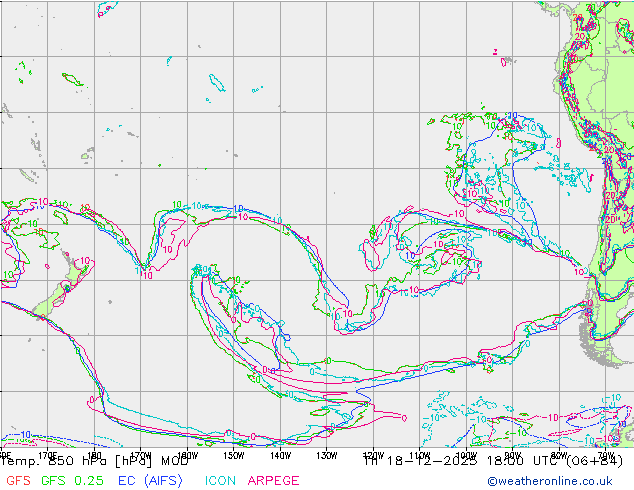Click the blue EC (AIFS) legend label
This screenshot has height=490, width=634.
click(150, 480)
